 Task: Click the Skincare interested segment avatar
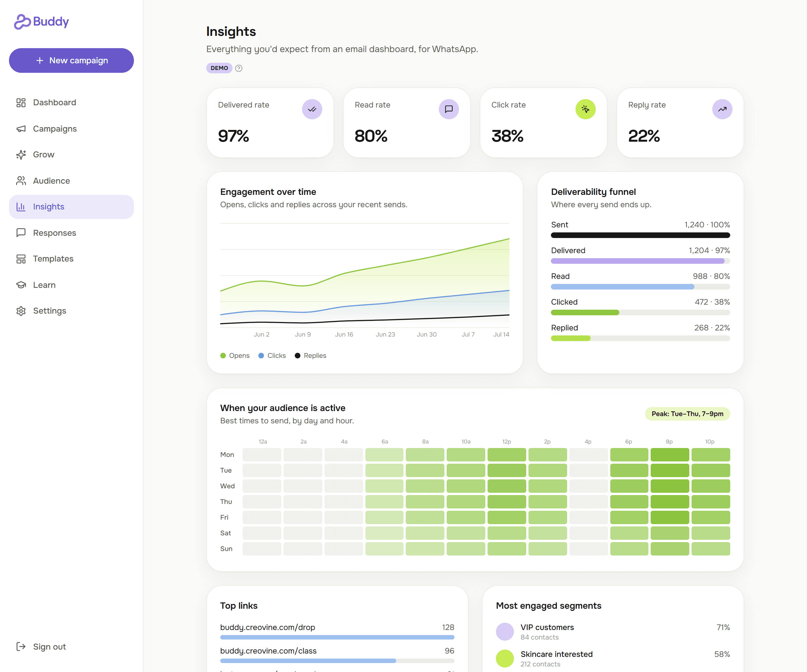tap(505, 659)
